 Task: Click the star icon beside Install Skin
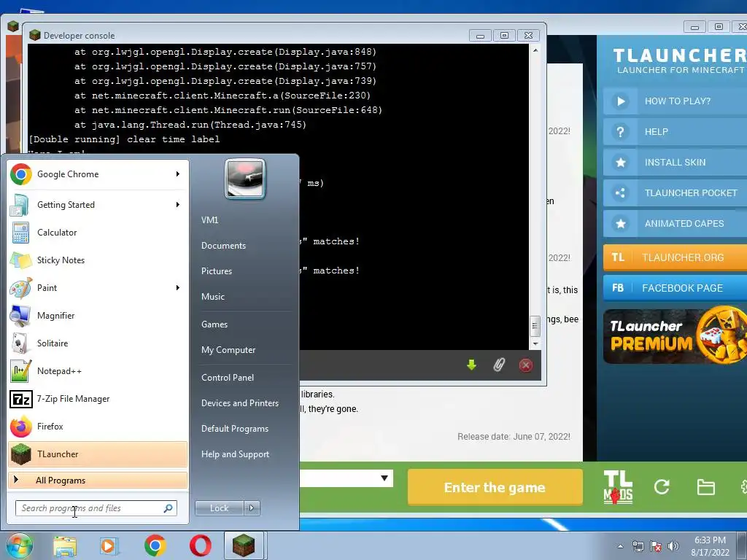(621, 163)
